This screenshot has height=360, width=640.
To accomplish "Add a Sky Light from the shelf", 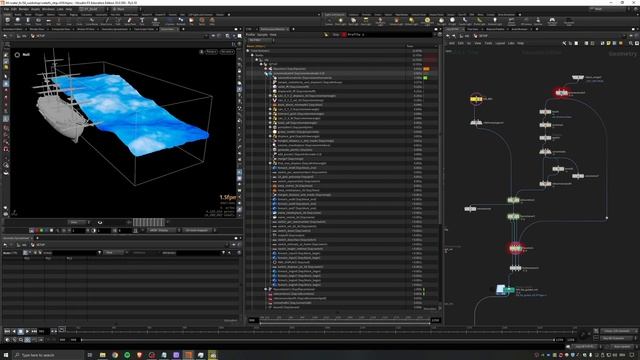I will pyautogui.click(x=441, y=20).
